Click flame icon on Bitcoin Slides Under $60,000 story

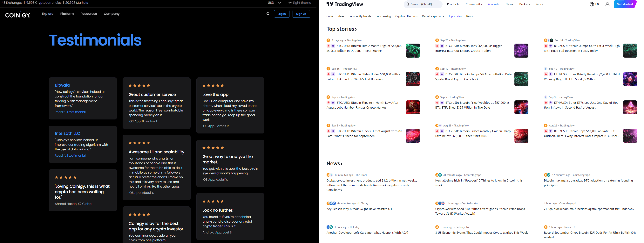point(329,74)
